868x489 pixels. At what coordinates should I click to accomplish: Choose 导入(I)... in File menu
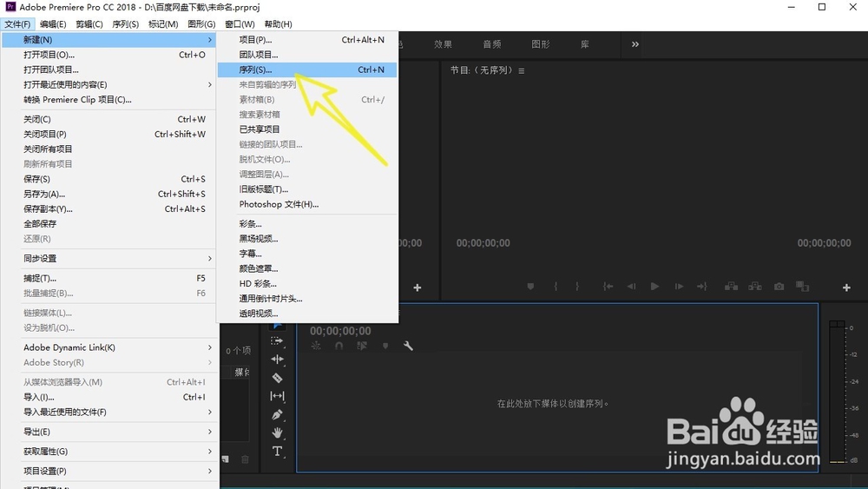(x=108, y=397)
